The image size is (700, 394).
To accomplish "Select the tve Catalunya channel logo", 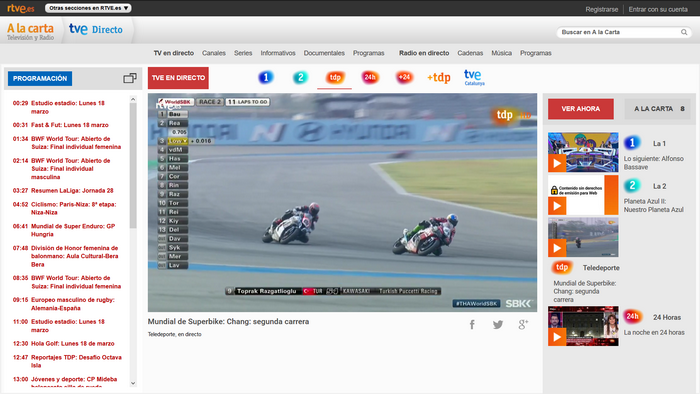I will 474,78.
